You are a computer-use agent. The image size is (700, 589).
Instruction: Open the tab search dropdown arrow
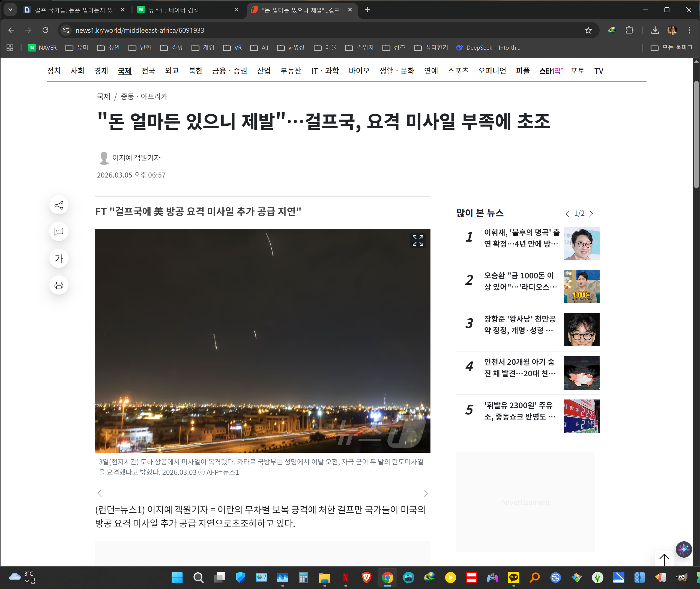(x=10, y=10)
